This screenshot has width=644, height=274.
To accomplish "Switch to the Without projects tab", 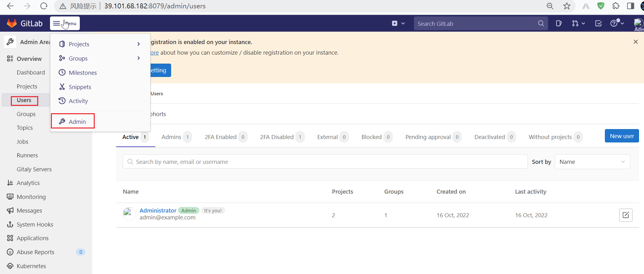I will [556, 137].
